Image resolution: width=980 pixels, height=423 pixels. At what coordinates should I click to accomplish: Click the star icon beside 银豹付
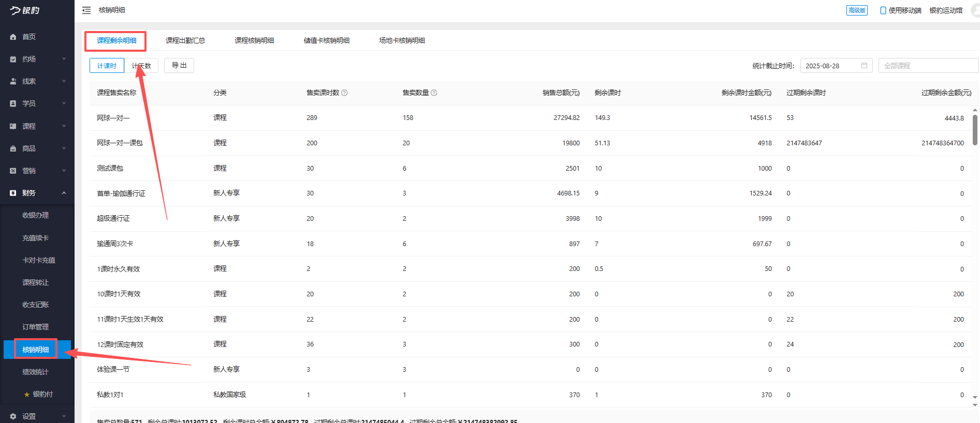pos(27,395)
